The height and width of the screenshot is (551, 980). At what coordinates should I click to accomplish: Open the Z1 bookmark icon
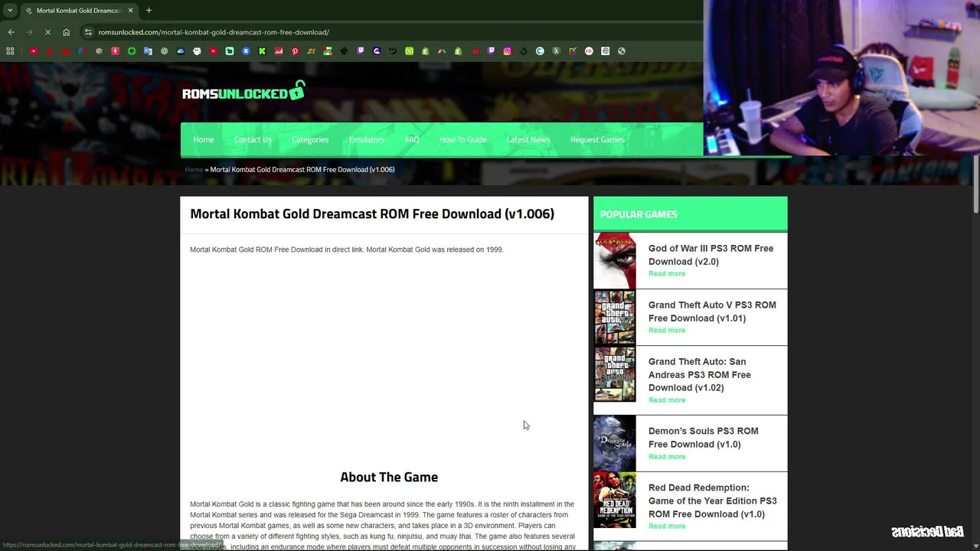(x=311, y=51)
